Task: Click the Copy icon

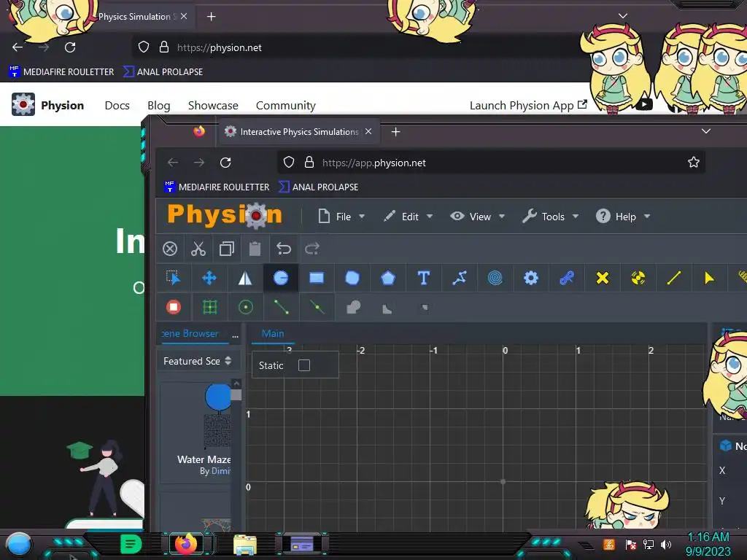Action: [x=227, y=249]
